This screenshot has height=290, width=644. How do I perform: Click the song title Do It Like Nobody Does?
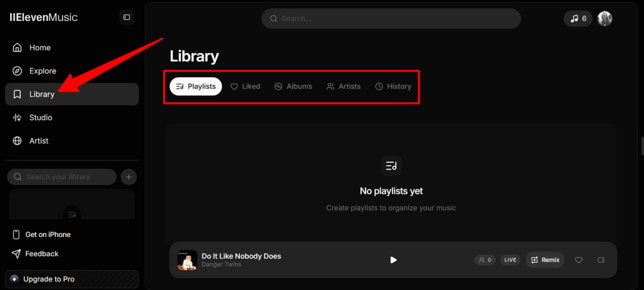(x=241, y=256)
